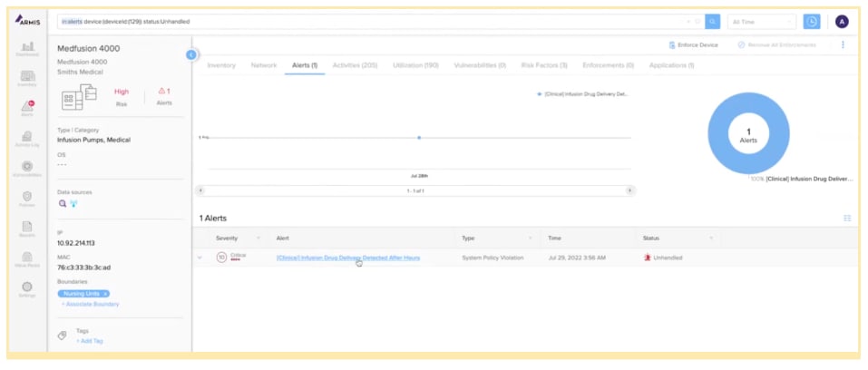The width and height of the screenshot is (868, 370).
Task: Collapse the device details panel arrow
Action: point(191,54)
